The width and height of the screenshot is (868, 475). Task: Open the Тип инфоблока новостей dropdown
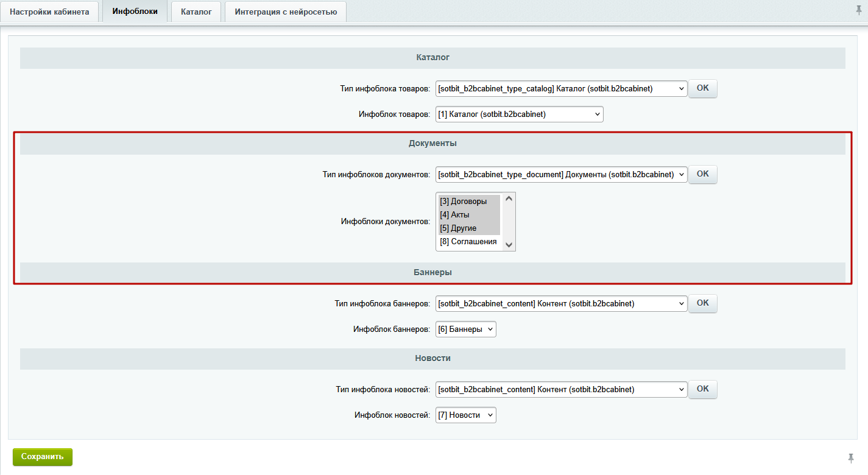[x=561, y=389]
